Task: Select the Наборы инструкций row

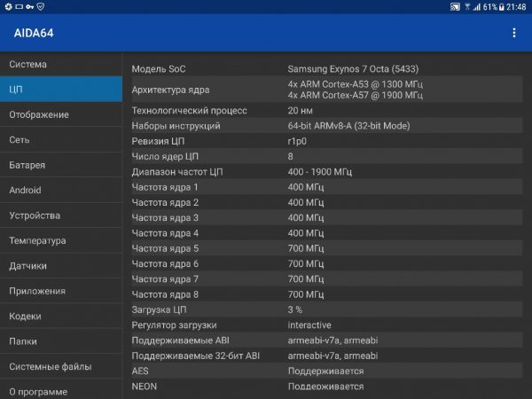Action: click(327, 126)
